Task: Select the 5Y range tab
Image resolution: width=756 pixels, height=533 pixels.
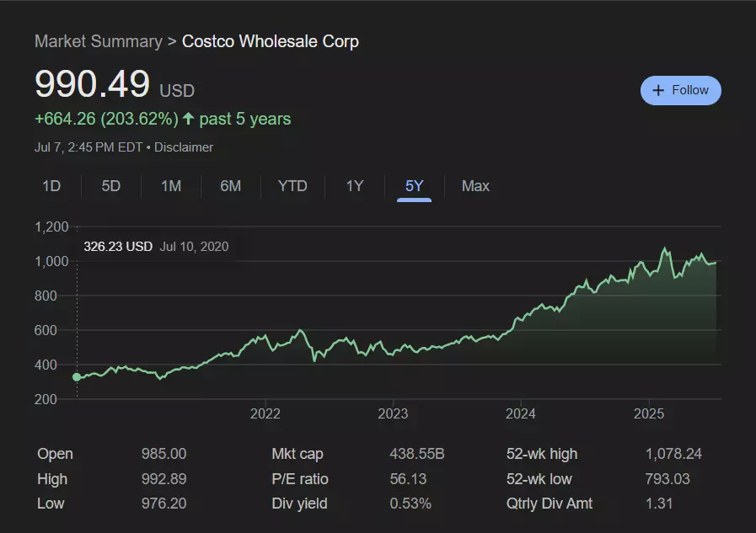Action: 414,186
